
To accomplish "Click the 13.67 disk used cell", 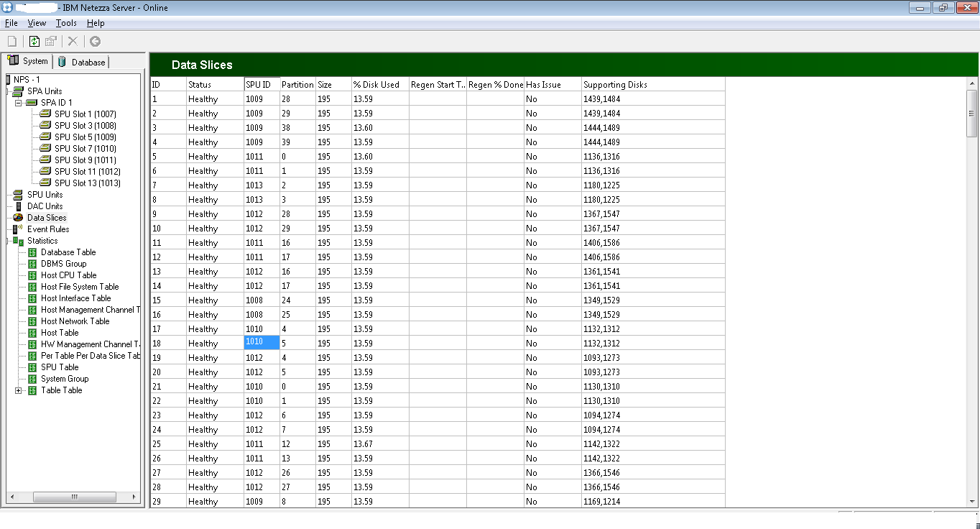I will tap(381, 443).
